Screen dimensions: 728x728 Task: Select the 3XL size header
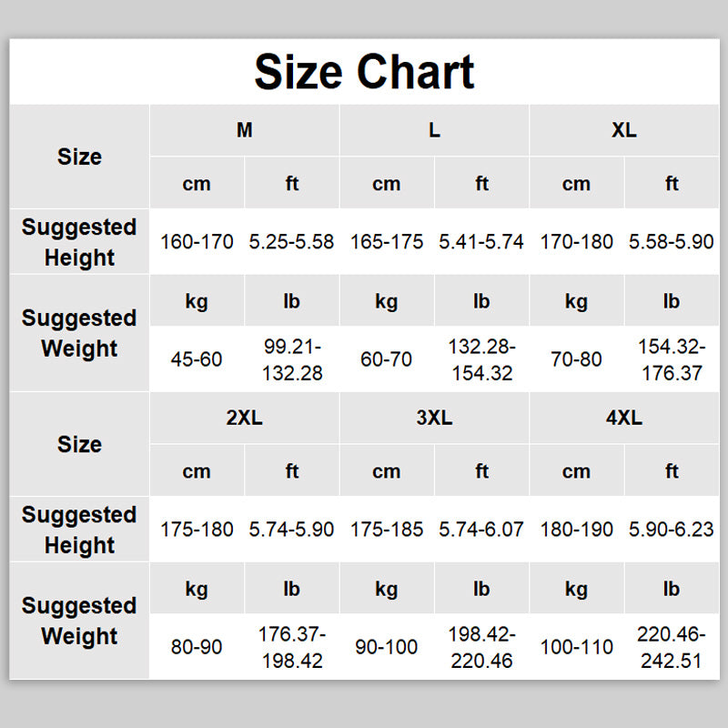pos(434,418)
